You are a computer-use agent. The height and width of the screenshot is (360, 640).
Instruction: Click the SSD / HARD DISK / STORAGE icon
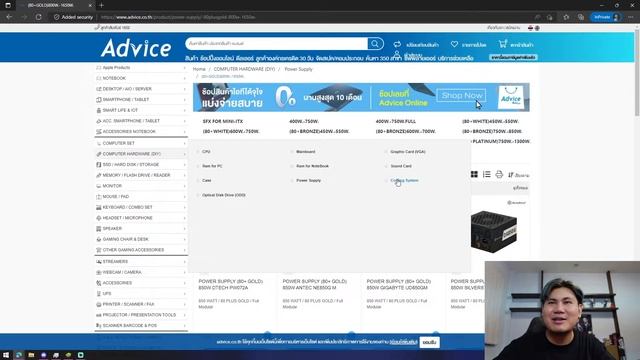[x=98, y=164]
